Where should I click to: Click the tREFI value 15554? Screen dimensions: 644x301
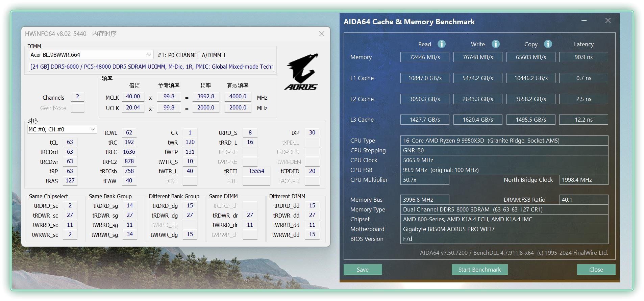pyautogui.click(x=256, y=171)
